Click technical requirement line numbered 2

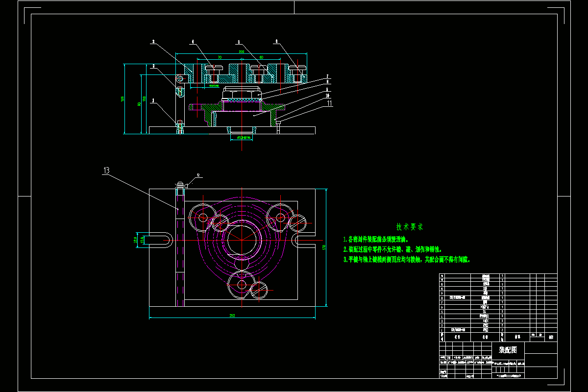[392, 249]
